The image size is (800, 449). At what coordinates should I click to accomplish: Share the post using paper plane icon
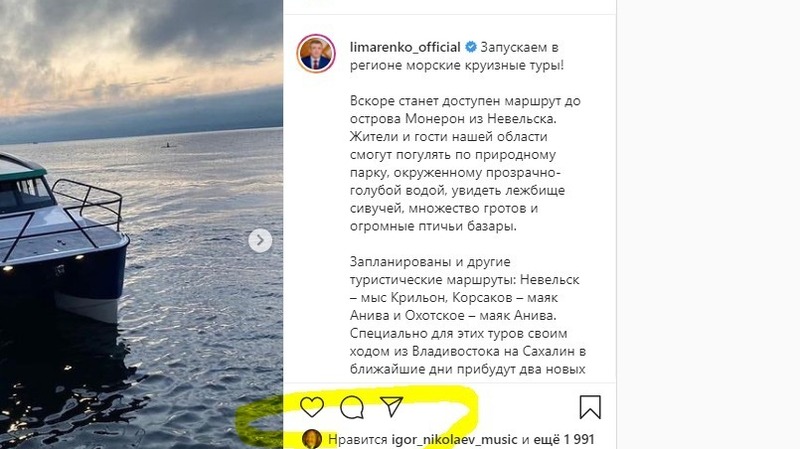click(x=392, y=407)
